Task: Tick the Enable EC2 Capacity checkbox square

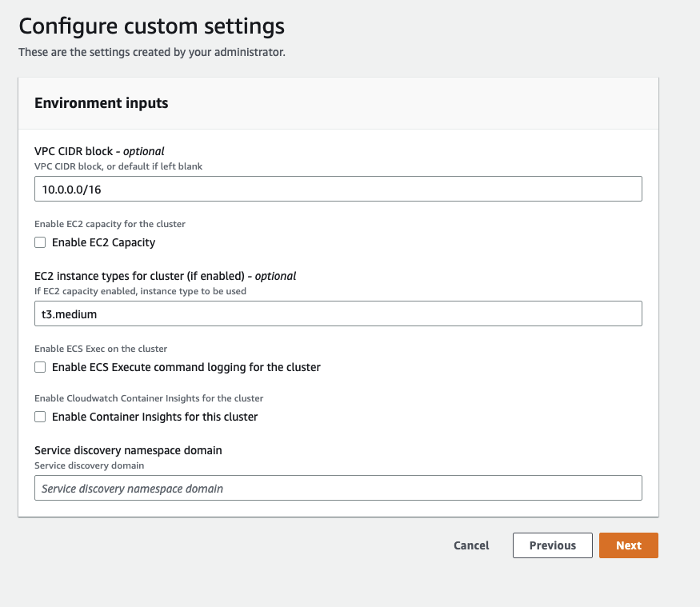Action: coord(40,242)
